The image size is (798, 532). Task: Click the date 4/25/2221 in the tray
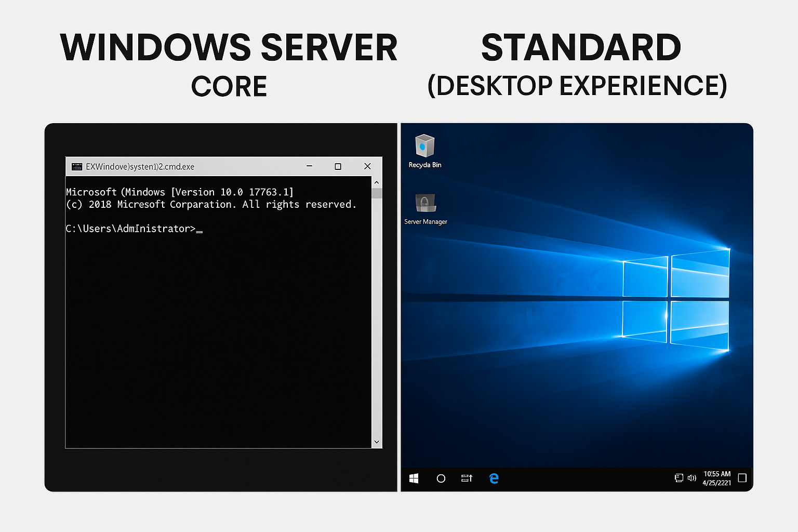pyautogui.click(x=717, y=482)
